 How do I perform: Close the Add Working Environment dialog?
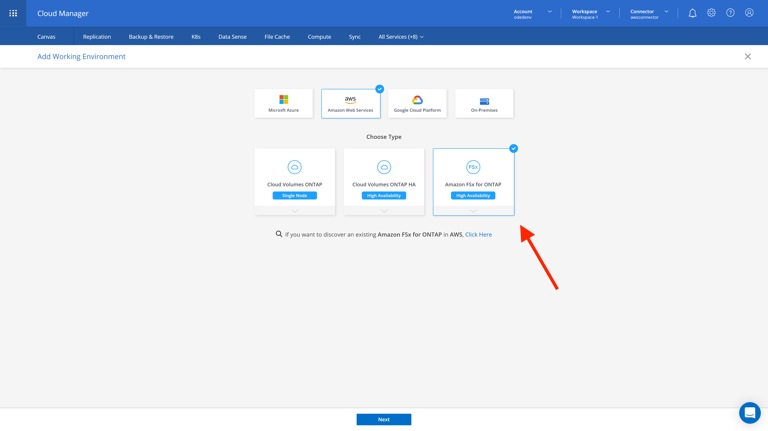click(x=747, y=56)
